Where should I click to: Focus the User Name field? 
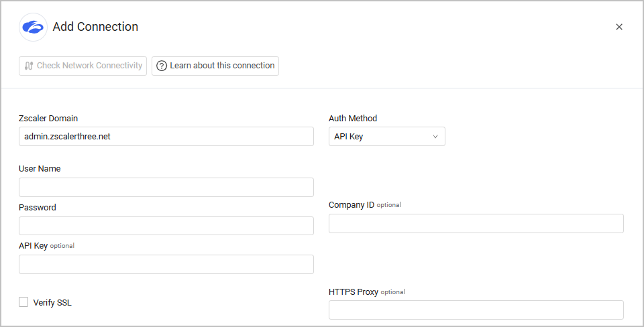pyautogui.click(x=166, y=187)
